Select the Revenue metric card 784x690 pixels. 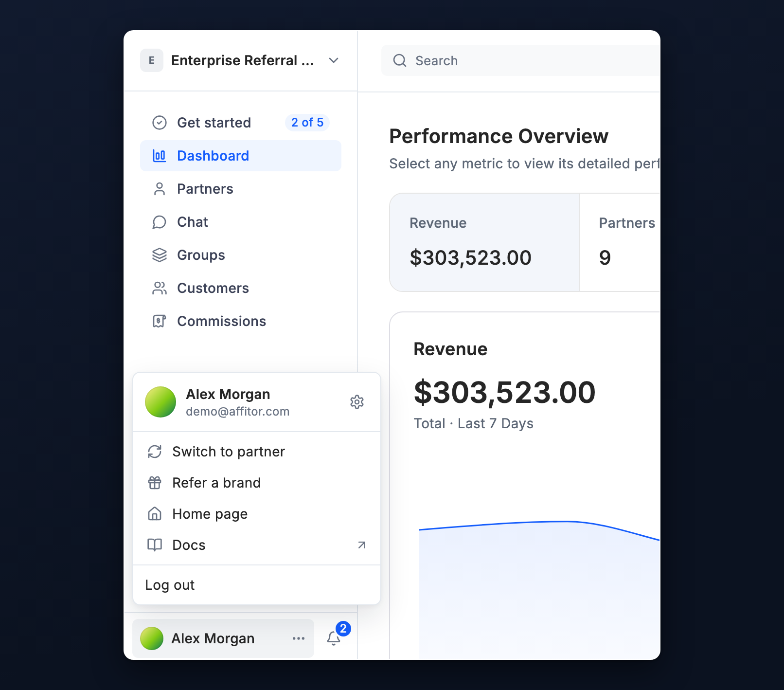[484, 242]
